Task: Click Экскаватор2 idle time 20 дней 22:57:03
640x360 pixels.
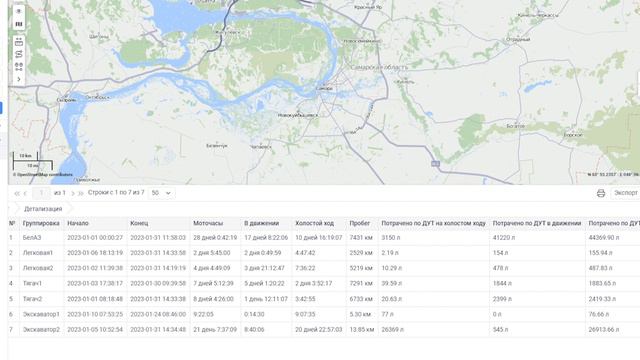Action: 319,329
